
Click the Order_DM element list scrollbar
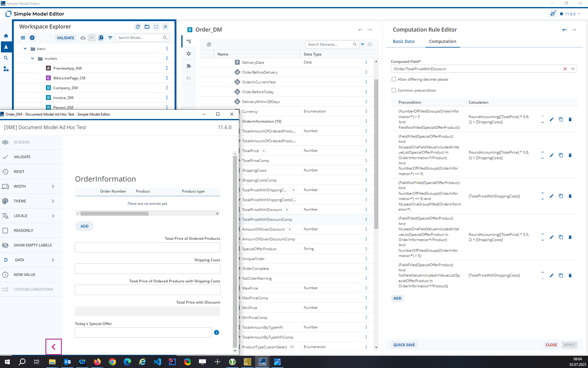pyautogui.click(x=376, y=153)
